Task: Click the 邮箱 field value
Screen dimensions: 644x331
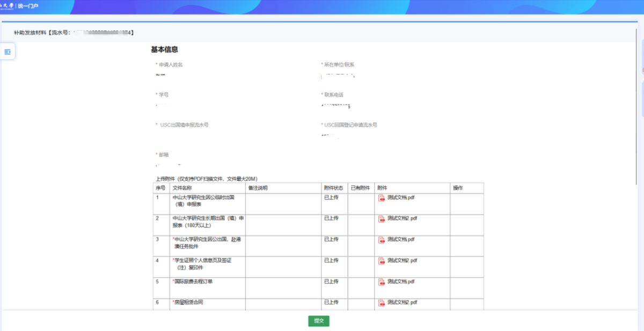Action: (168, 165)
